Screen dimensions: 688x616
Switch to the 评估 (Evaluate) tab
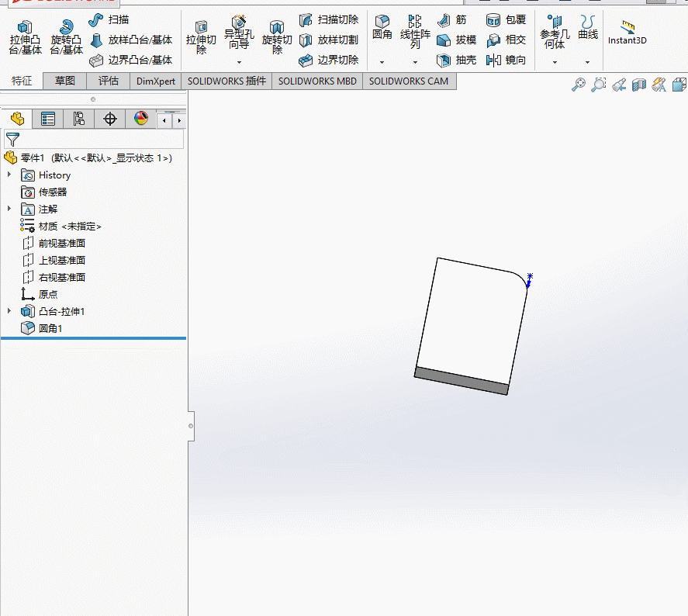109,81
